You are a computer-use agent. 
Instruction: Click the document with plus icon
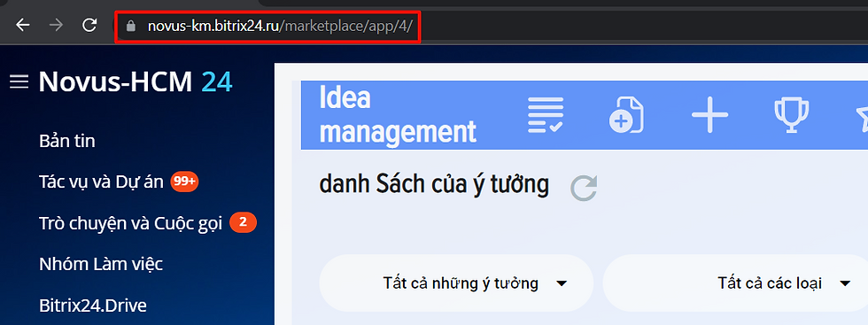point(626,115)
